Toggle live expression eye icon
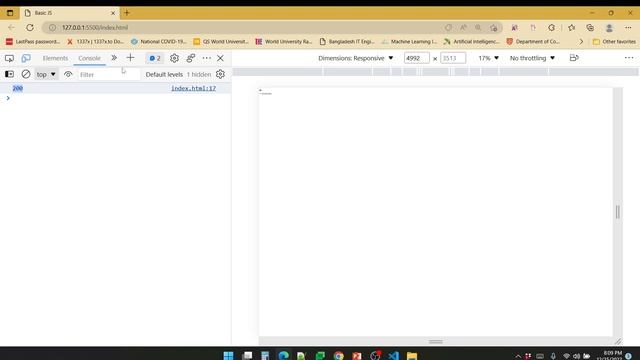 click(x=68, y=74)
